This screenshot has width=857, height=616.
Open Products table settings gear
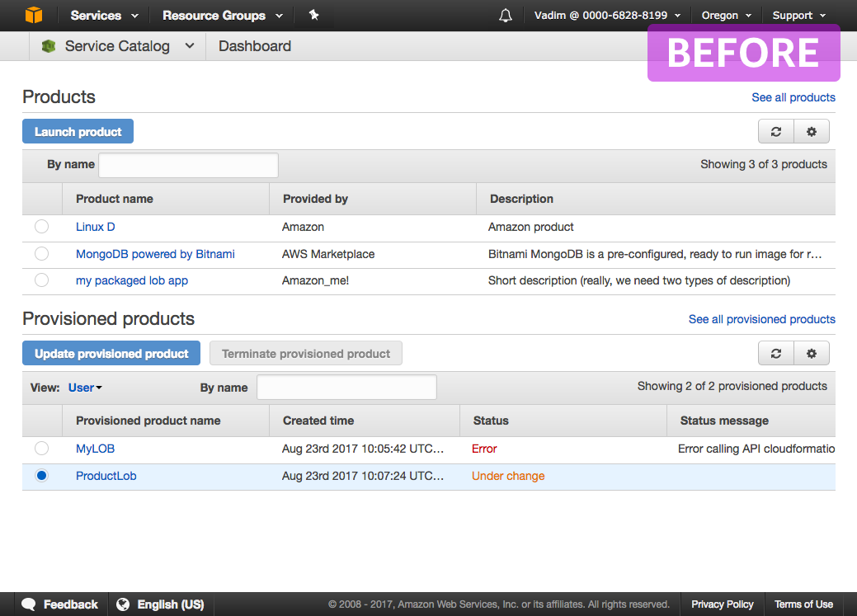[812, 132]
